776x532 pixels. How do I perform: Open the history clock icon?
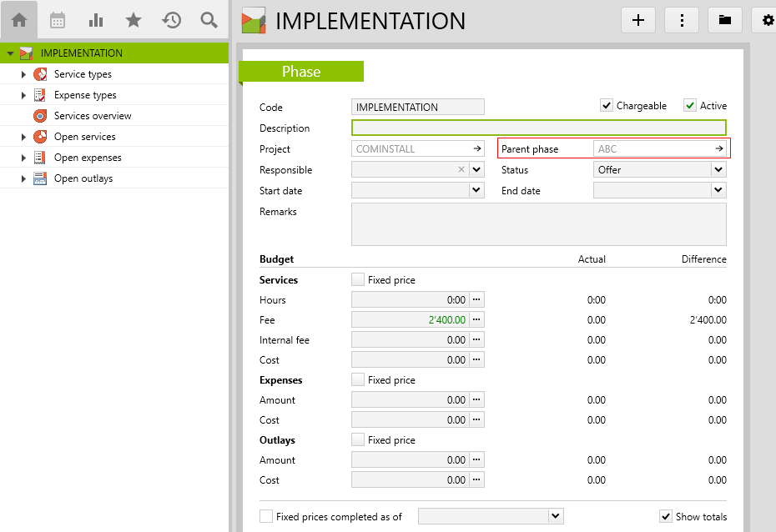[172, 20]
